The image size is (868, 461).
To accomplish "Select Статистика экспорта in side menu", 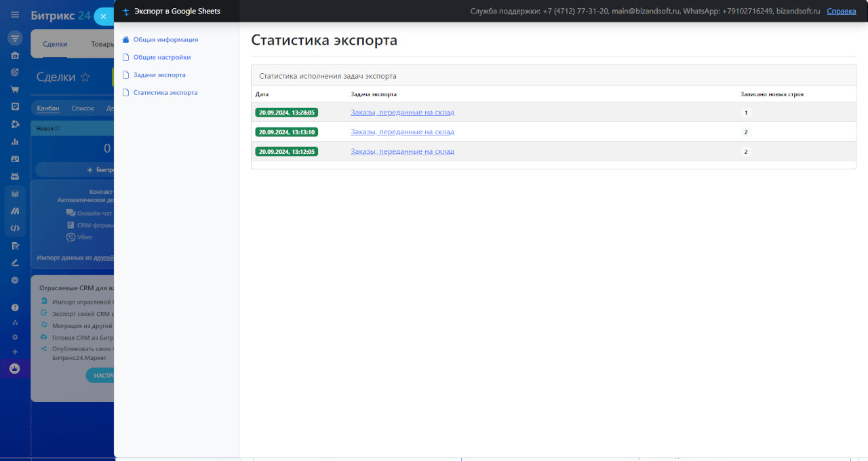I will 165,93.
